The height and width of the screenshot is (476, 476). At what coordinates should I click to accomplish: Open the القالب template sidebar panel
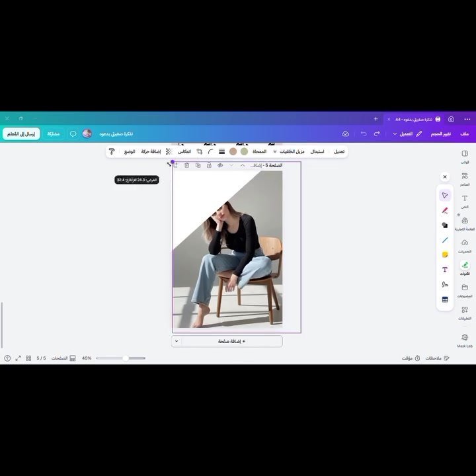[465, 156]
